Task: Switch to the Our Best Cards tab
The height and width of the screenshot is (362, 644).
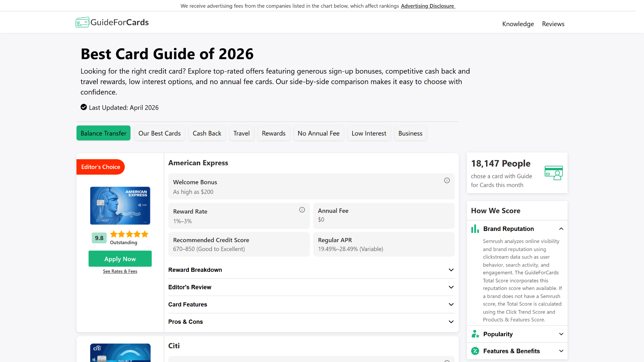Action: (x=160, y=133)
